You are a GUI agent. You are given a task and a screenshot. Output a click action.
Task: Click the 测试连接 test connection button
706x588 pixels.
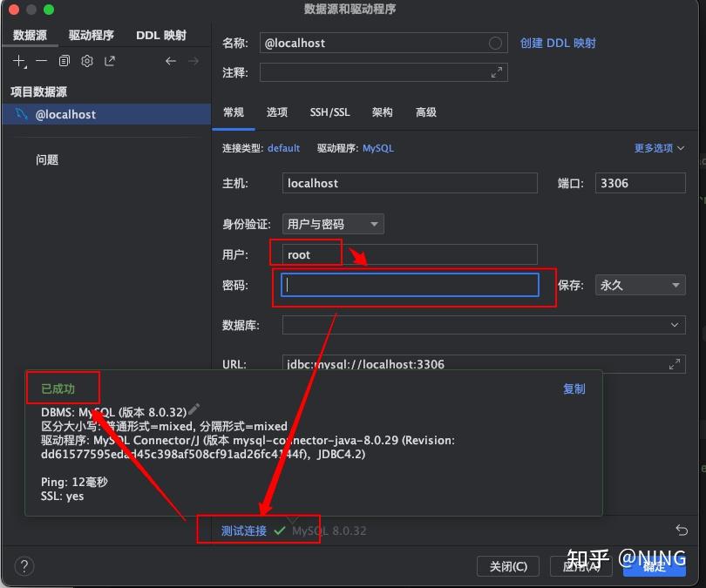(x=241, y=529)
